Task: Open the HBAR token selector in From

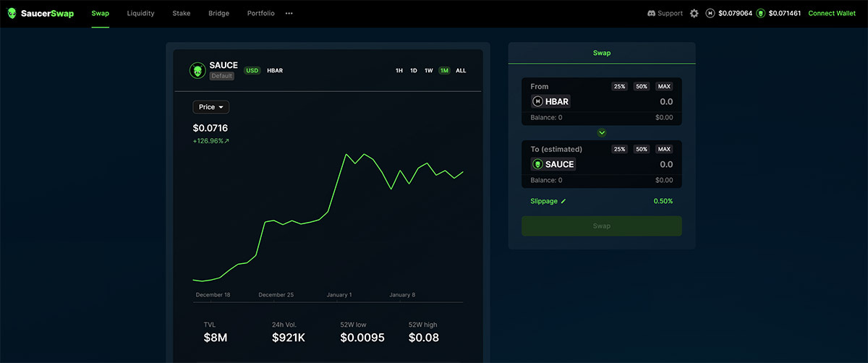Action: click(551, 102)
